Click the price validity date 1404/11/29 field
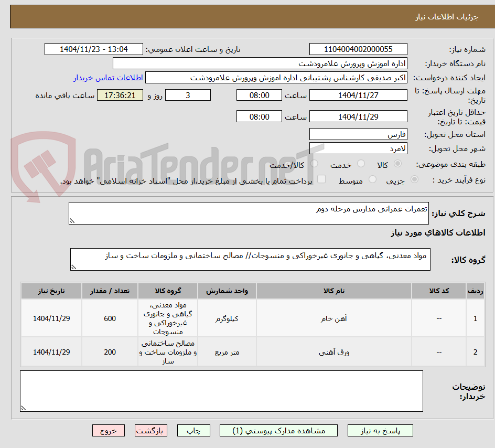Screen dimensions: 495x448 358,116
